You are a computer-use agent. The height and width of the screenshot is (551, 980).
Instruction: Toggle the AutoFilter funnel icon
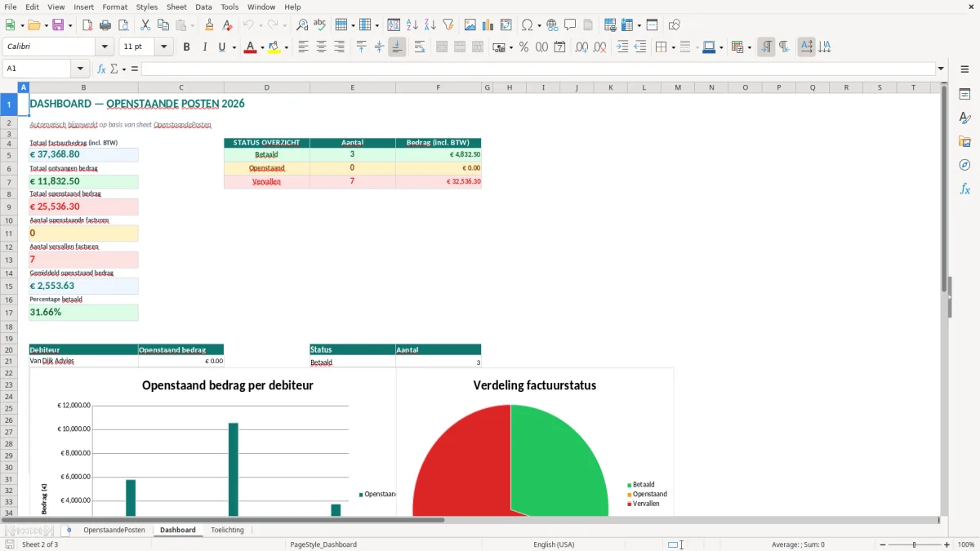tap(448, 25)
